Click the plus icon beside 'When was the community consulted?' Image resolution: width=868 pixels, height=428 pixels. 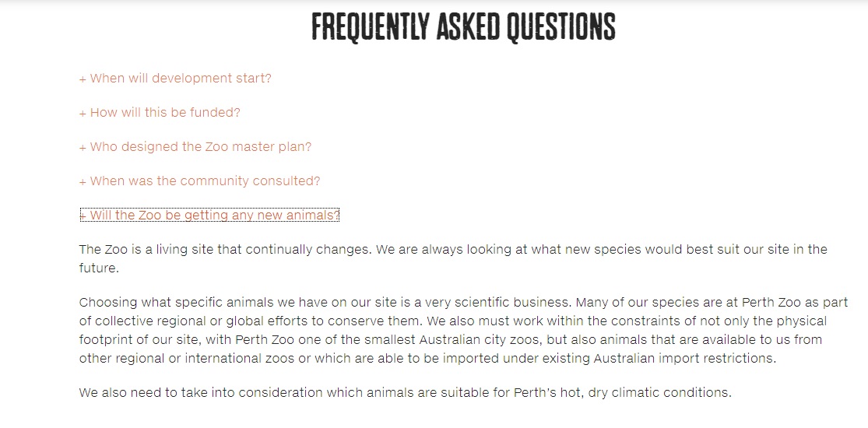tap(83, 181)
